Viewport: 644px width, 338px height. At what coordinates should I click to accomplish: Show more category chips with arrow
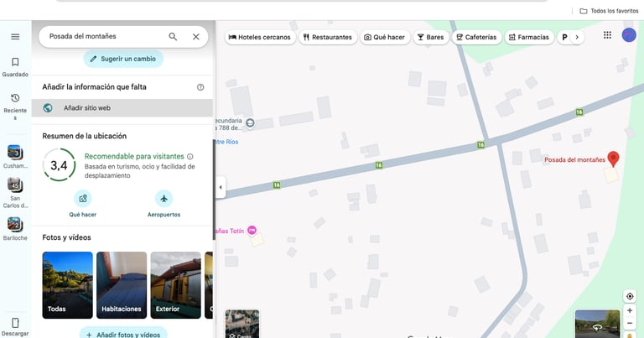tap(577, 37)
